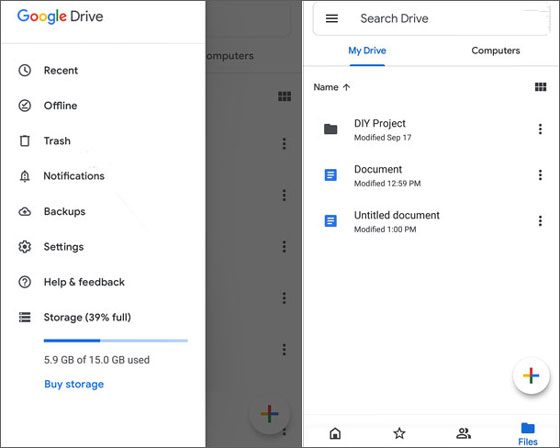Viewport: 560px width, 448px height.
Task: Open the hamburger menu beside Search Drive
Action: [332, 19]
